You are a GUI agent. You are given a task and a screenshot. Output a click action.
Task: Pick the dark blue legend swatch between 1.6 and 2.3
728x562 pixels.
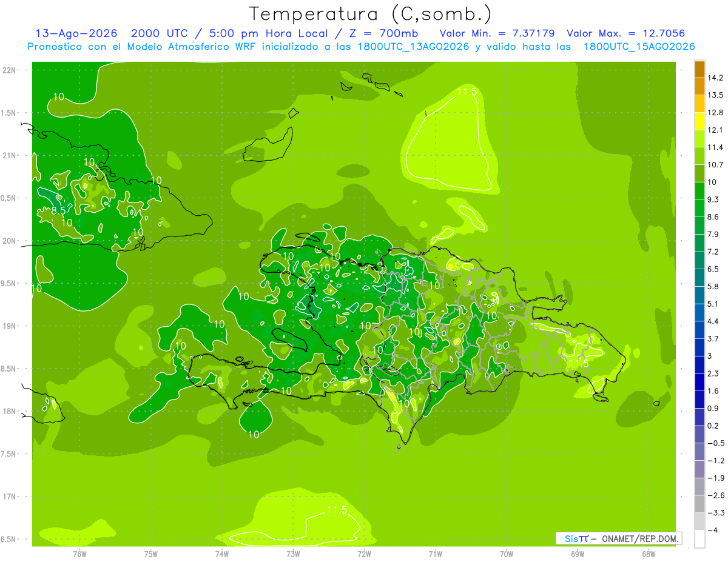click(x=699, y=382)
